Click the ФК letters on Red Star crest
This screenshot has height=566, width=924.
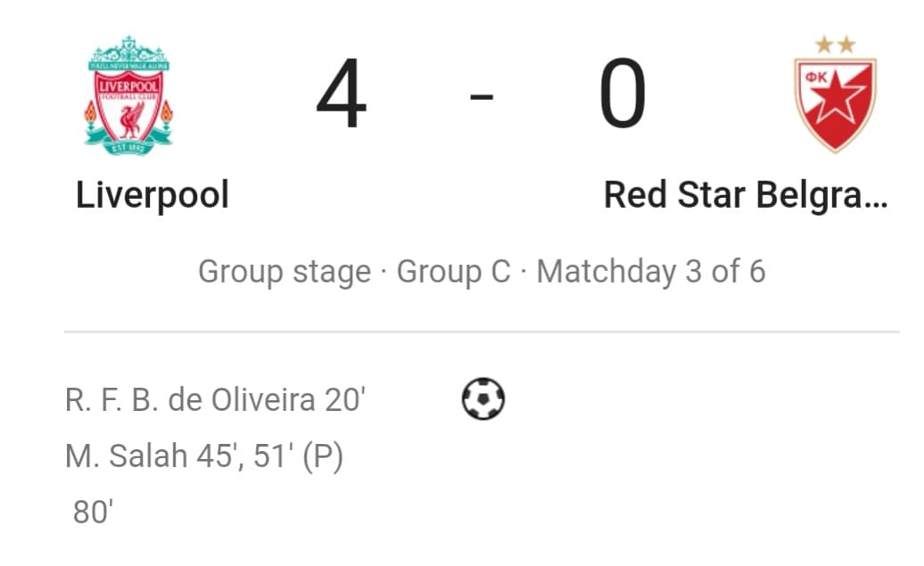(816, 77)
